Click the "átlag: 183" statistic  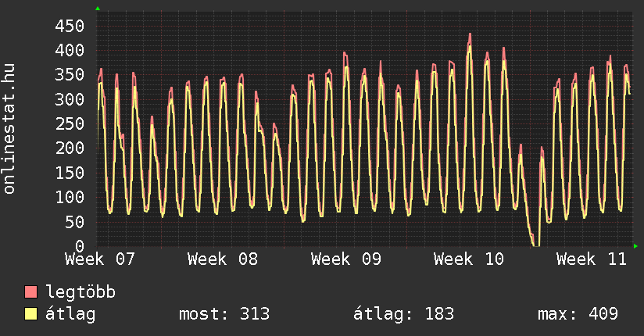(x=402, y=314)
